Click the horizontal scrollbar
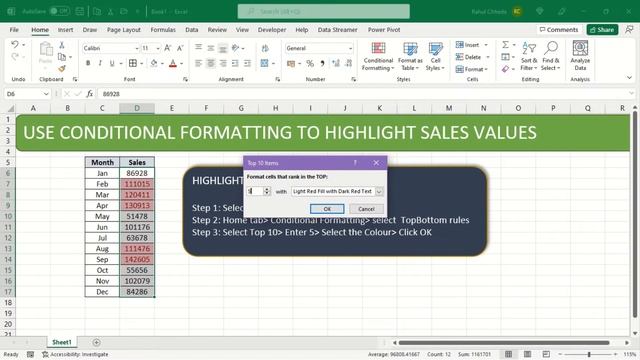640x360 pixels. click(504, 342)
